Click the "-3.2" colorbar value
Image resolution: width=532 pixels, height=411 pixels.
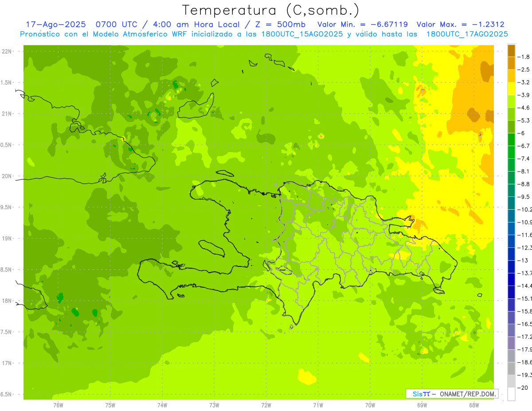click(x=524, y=82)
